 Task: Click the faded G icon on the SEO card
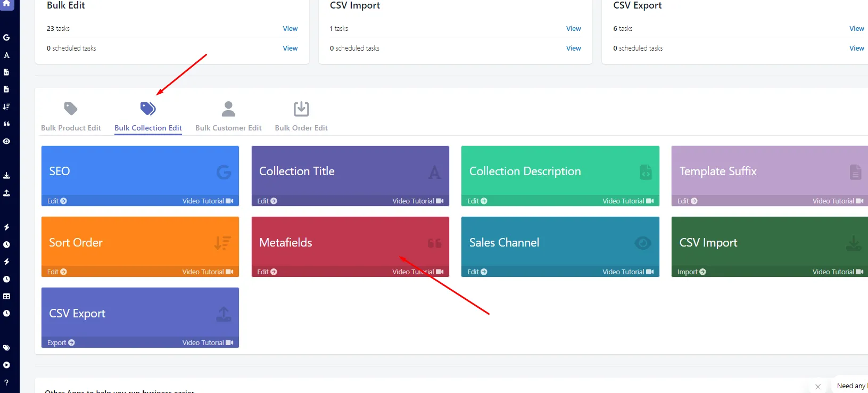[x=224, y=172]
